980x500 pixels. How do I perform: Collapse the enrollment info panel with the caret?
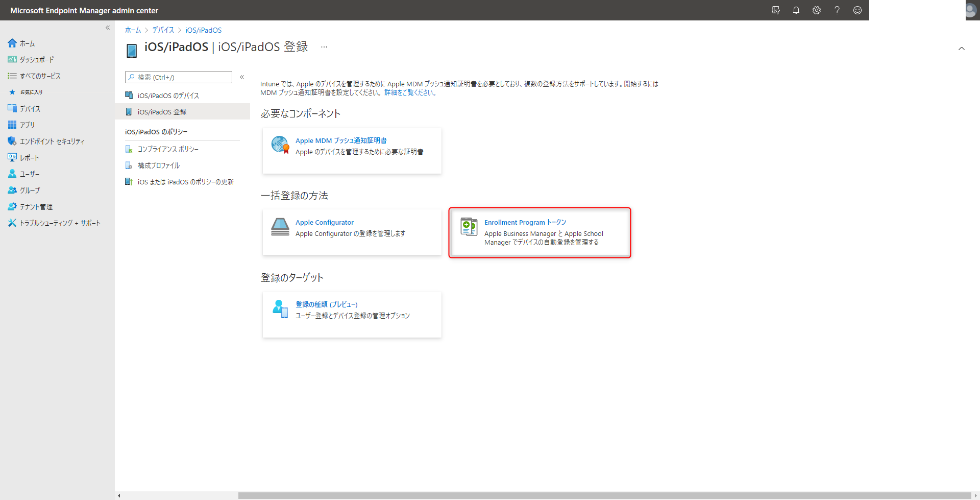962,49
